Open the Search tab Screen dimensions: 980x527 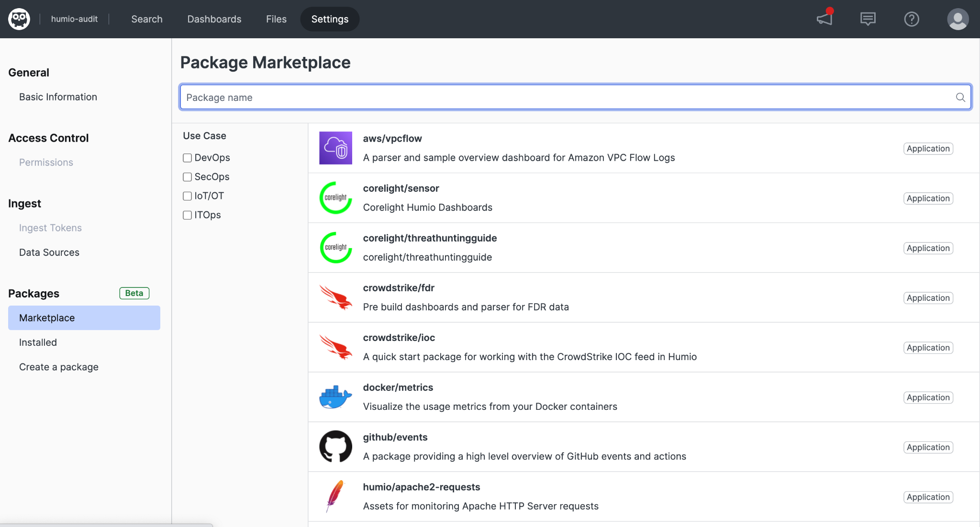pos(147,19)
